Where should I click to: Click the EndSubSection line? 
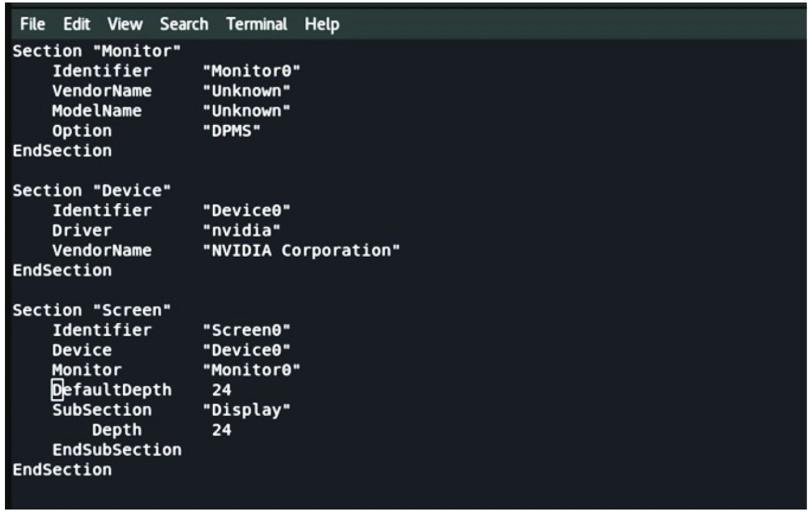117,450
